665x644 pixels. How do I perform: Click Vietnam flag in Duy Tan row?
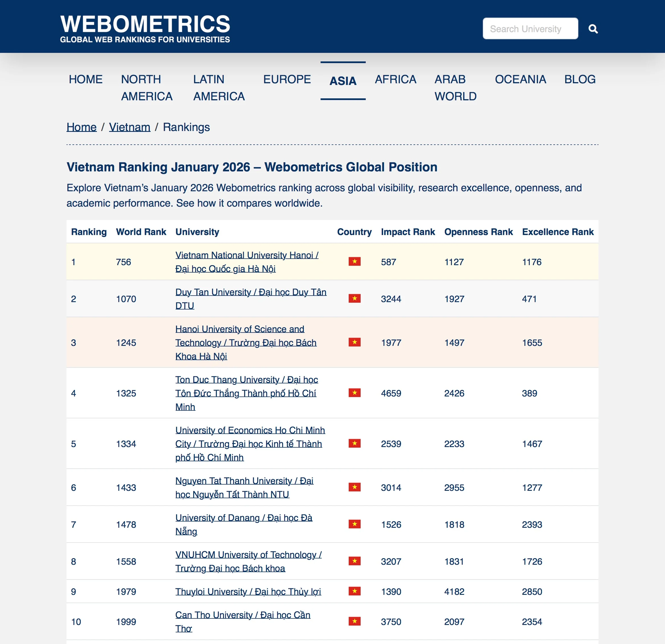coord(354,299)
